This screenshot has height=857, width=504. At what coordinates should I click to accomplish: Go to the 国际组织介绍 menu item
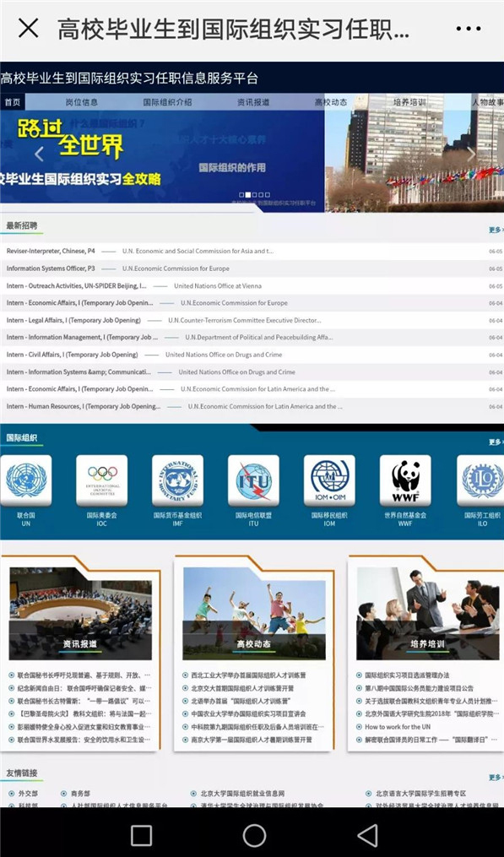167,102
